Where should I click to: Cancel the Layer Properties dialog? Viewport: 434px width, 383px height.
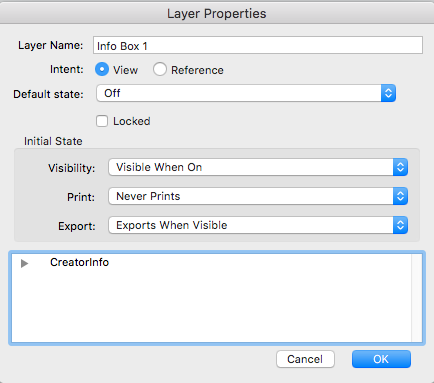(305, 359)
